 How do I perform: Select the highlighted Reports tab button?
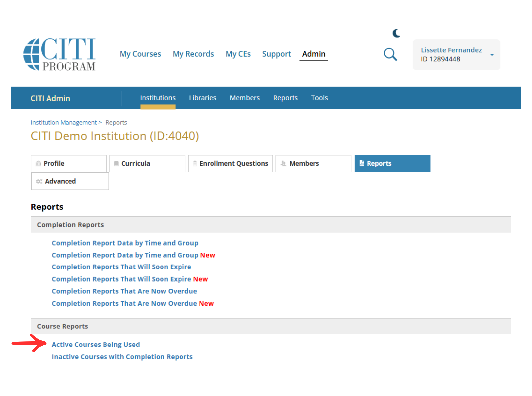(x=392, y=164)
